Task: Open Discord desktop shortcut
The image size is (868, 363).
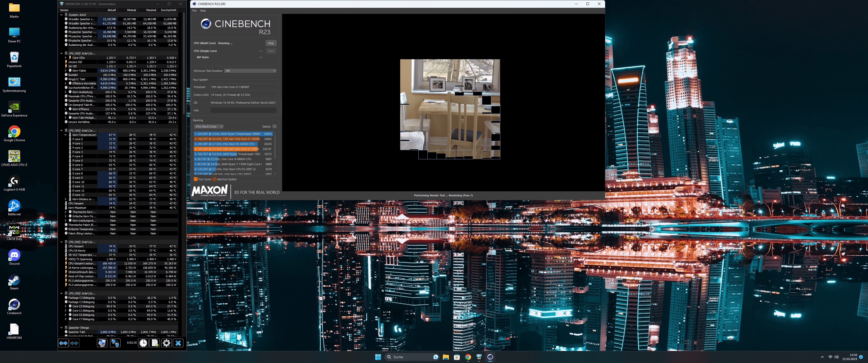Action: pos(14,257)
